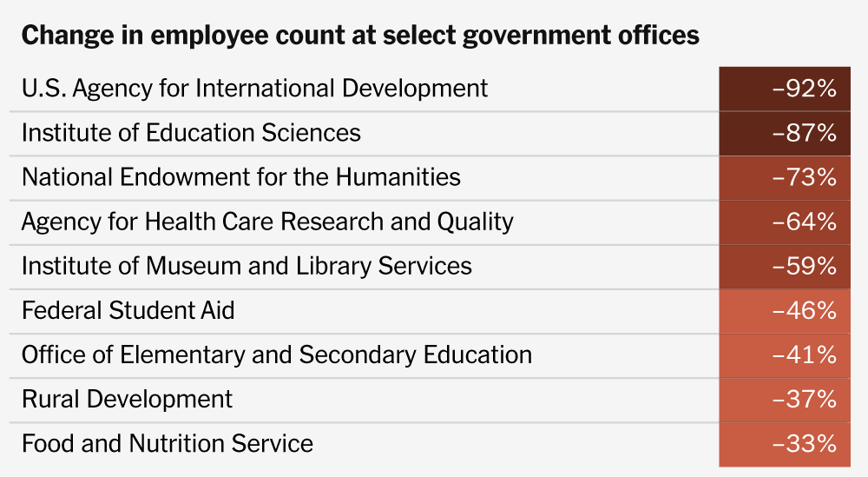Click the −87% value cell
Image resolution: width=868 pixels, height=477 pixels.
click(785, 133)
